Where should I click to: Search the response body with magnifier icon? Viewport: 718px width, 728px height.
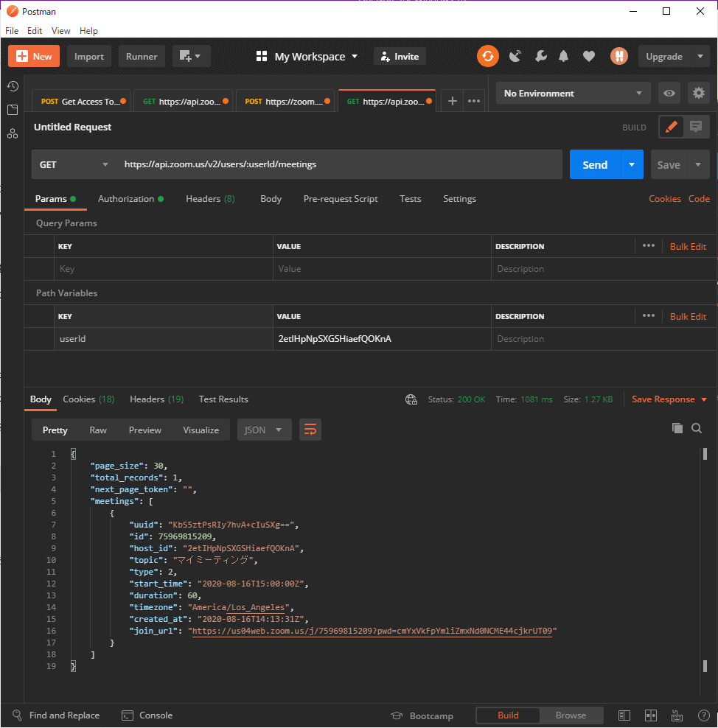point(697,428)
